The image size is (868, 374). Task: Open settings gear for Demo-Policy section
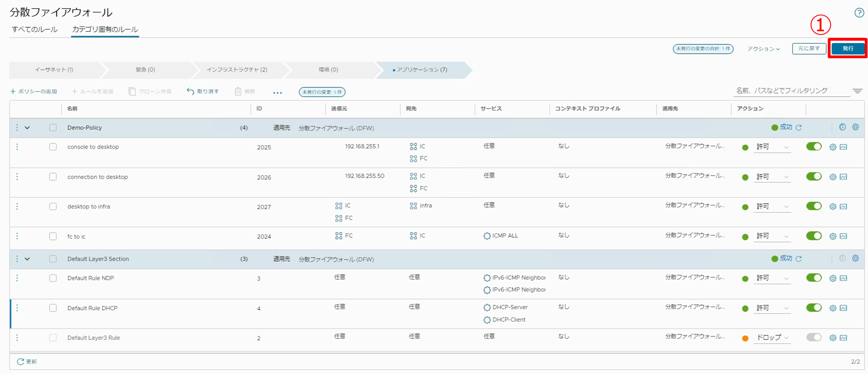[856, 127]
